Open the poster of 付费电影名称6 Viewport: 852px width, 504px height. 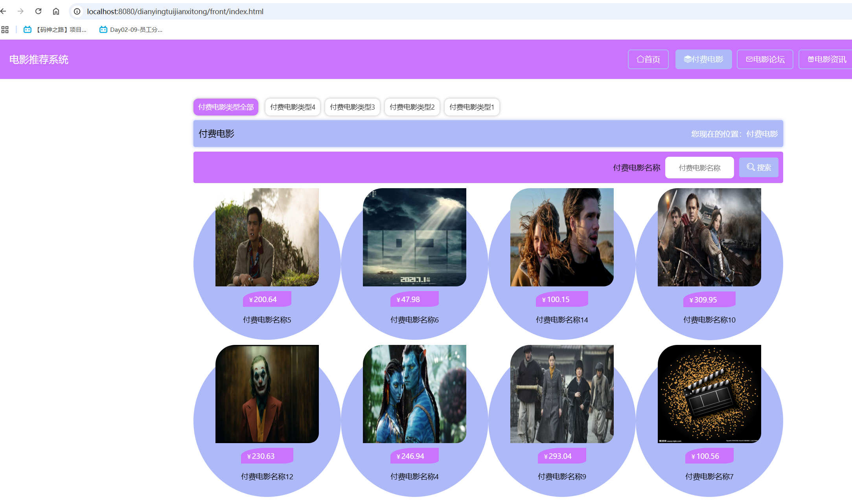(414, 237)
